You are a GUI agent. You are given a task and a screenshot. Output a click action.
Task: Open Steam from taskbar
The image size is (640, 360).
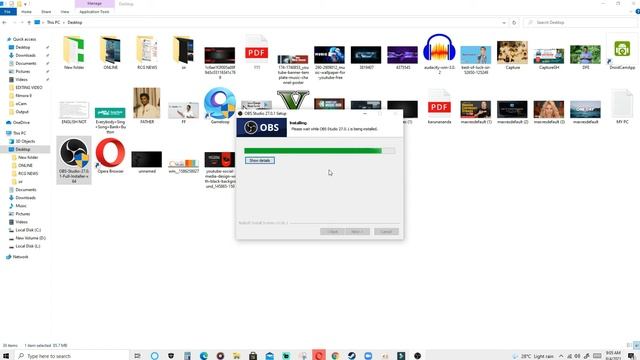pyautogui.click(x=352, y=356)
